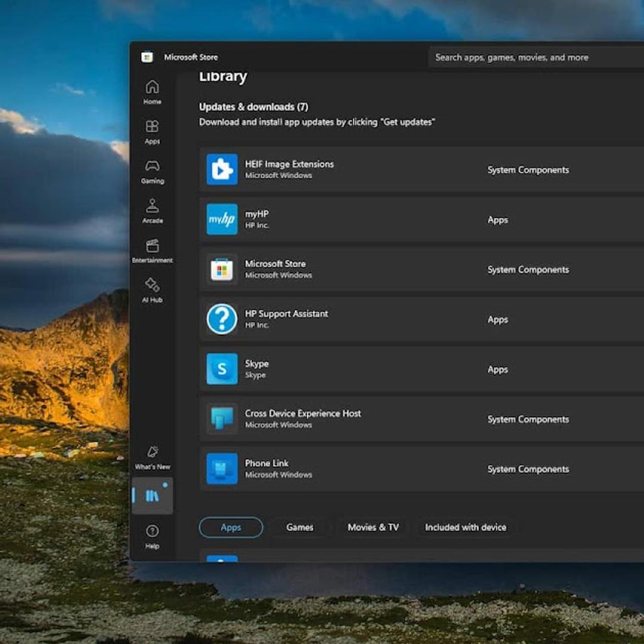
Task: Go to the Apps sidebar section
Action: click(152, 131)
